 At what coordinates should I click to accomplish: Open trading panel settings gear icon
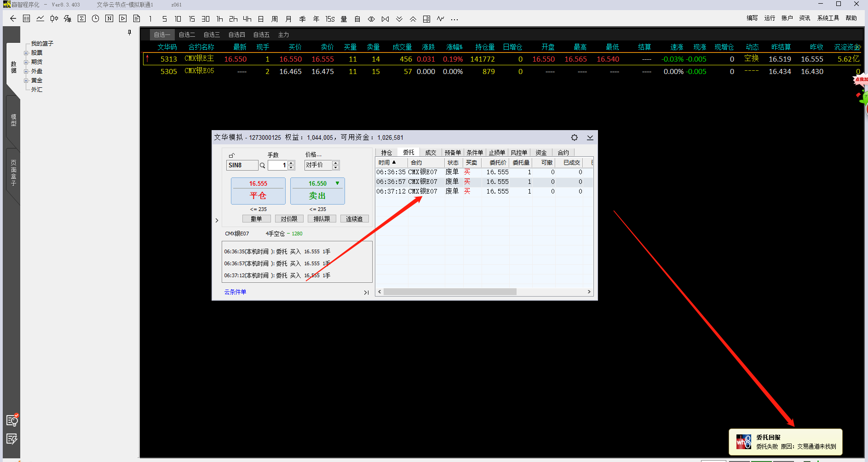(x=574, y=137)
